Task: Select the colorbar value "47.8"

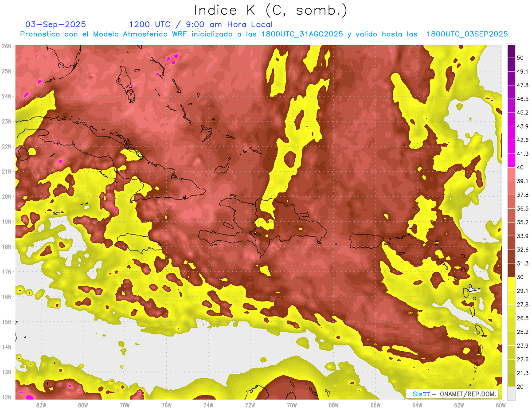Action: point(523,85)
